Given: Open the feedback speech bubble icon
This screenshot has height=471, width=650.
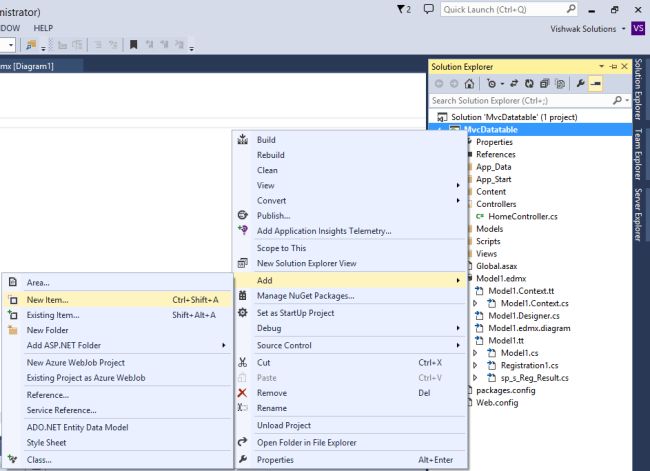Looking at the screenshot, I should (x=428, y=9).
